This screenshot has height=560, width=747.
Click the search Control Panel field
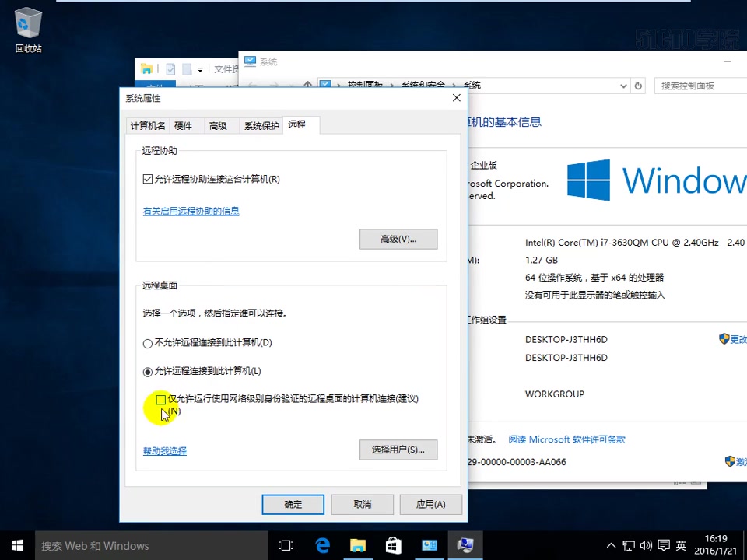tap(700, 86)
